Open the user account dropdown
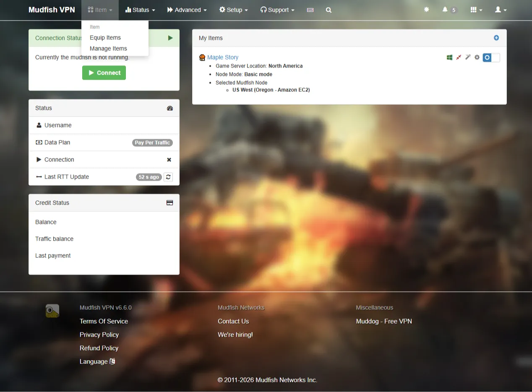Screen dimensions: 532x392 pos(501,10)
